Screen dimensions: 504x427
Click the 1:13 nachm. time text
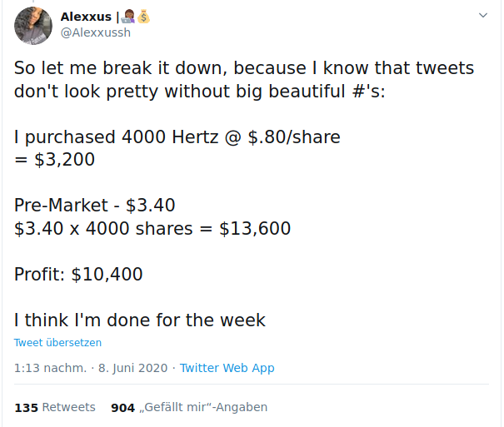[50, 368]
